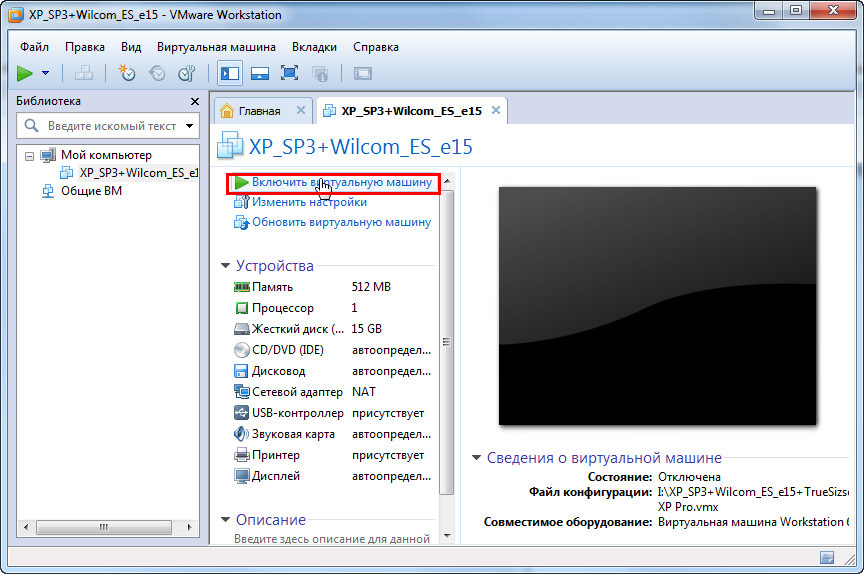This screenshot has height=574, width=864.
Task: Collapse the Устройства section
Action: (x=225, y=266)
